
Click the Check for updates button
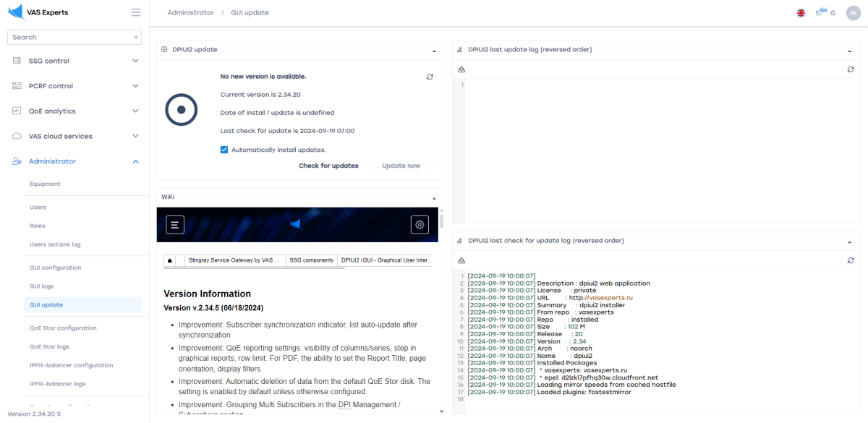click(328, 166)
